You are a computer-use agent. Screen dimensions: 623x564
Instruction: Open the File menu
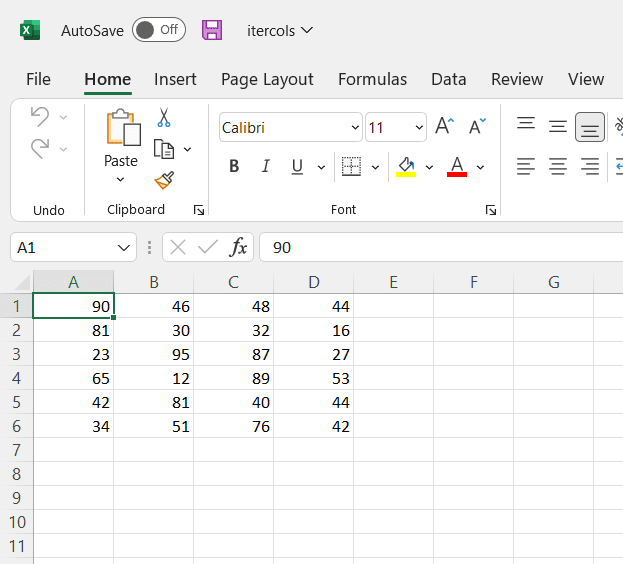tap(38, 79)
